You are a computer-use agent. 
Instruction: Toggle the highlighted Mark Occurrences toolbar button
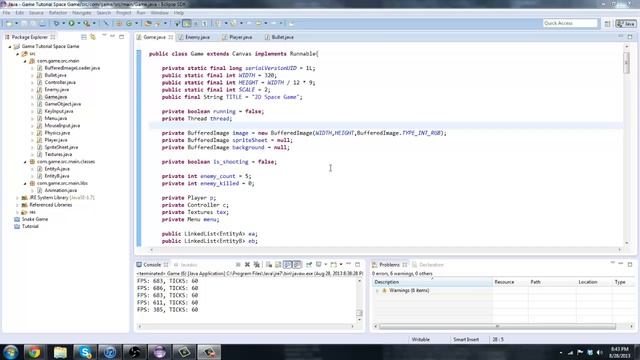point(187,24)
